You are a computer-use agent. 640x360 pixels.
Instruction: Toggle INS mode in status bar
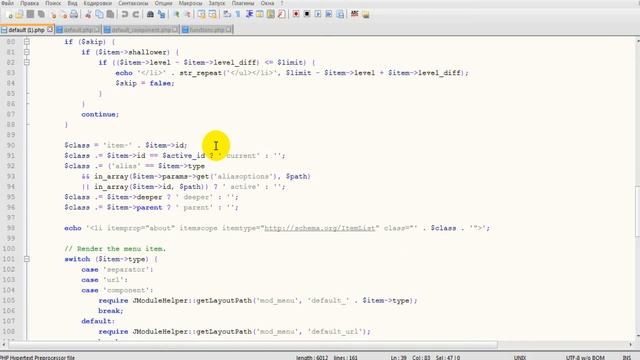click(627, 358)
